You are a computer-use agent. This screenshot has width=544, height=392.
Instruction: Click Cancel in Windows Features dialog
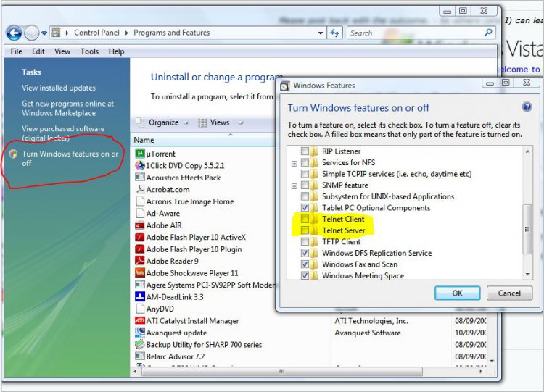(509, 293)
